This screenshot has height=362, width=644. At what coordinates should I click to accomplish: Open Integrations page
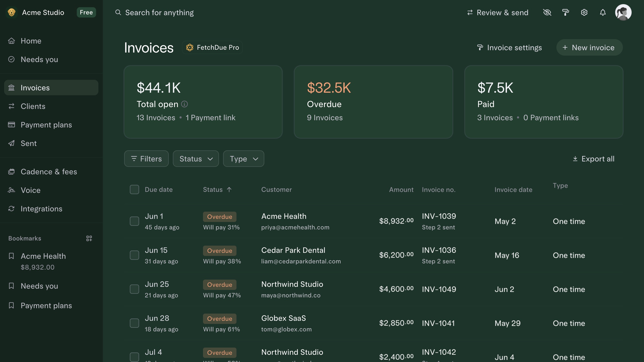click(x=51, y=209)
